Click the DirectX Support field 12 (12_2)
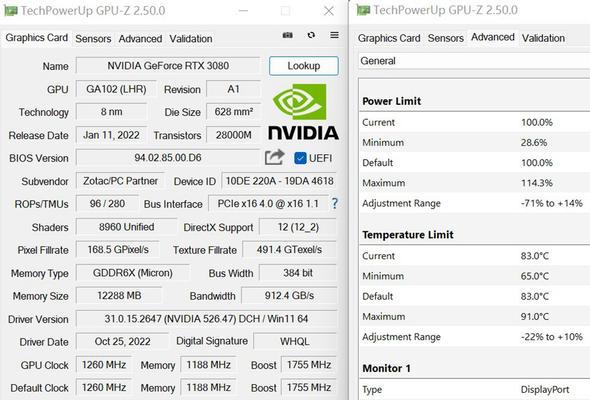Image resolution: width=590 pixels, height=400 pixels. pyautogui.click(x=298, y=227)
